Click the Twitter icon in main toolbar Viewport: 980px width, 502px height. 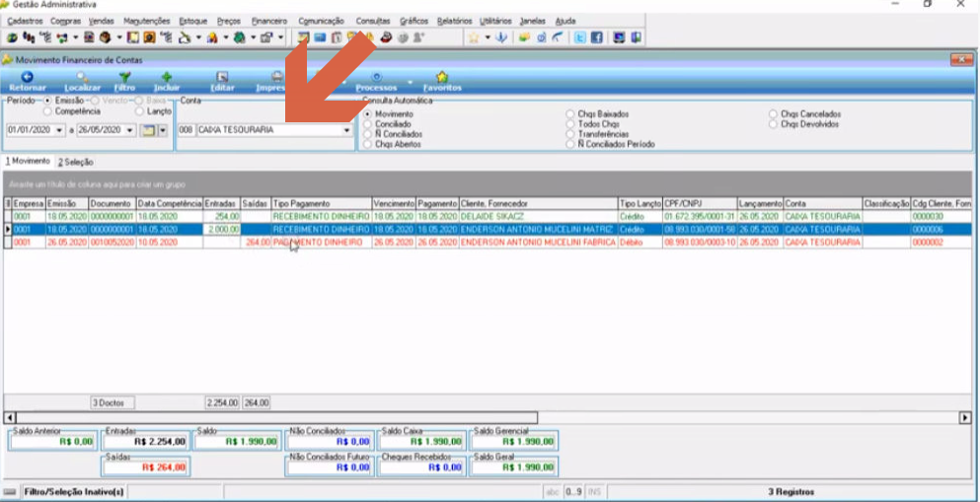(580, 37)
